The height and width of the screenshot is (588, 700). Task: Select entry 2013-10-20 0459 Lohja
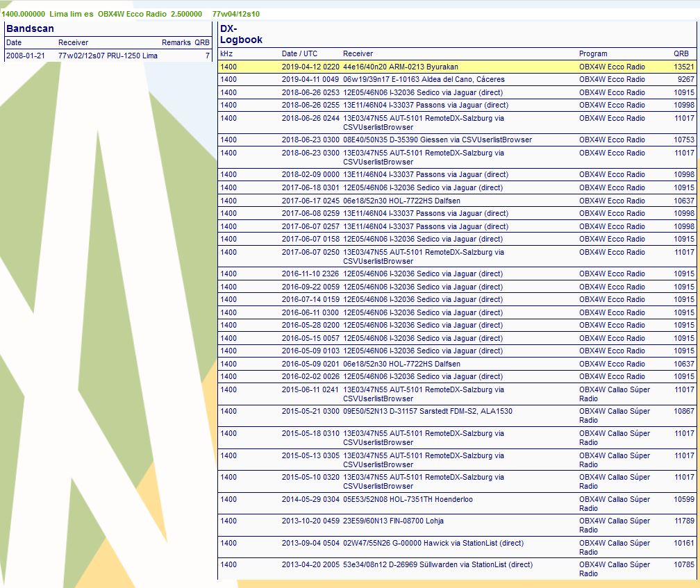(x=457, y=525)
